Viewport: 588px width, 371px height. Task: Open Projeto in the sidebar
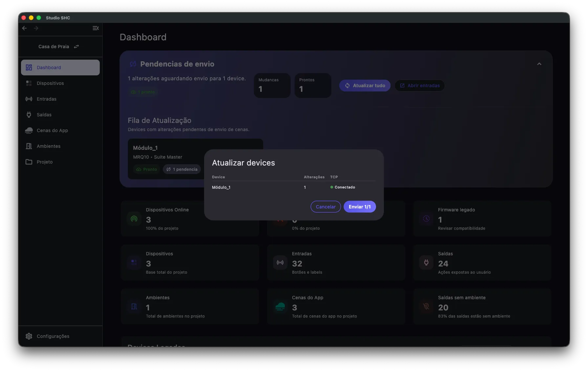point(60,162)
